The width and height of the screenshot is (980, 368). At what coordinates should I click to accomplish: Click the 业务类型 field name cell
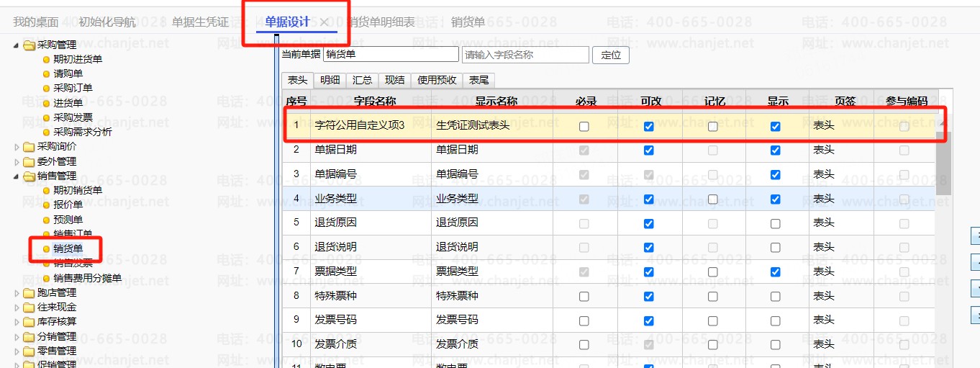point(371,199)
